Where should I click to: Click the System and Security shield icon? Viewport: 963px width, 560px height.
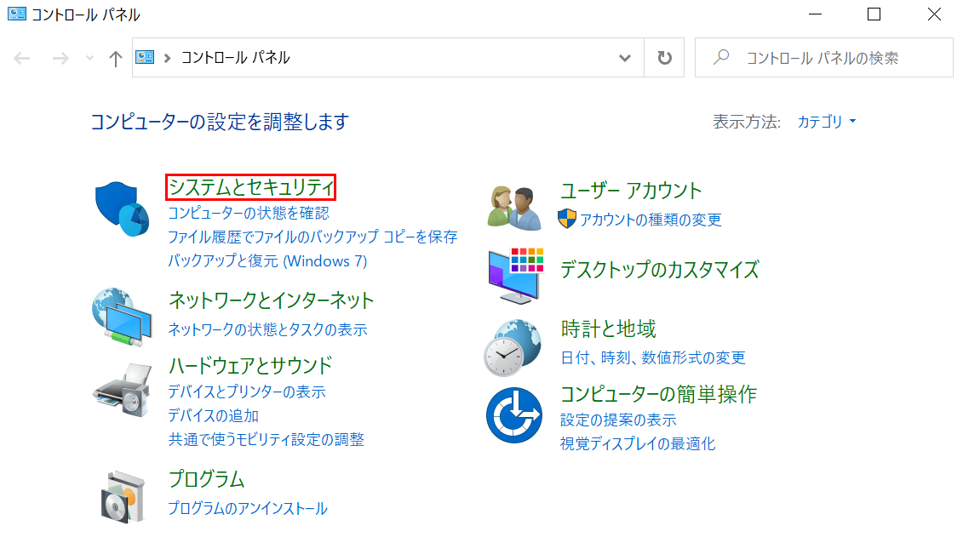click(122, 209)
